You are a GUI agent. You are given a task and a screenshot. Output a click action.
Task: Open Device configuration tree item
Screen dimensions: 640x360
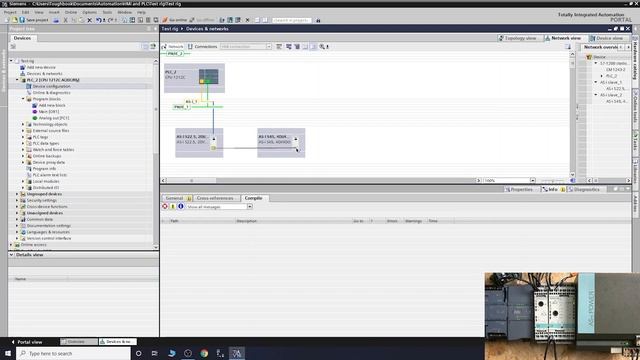(51, 87)
